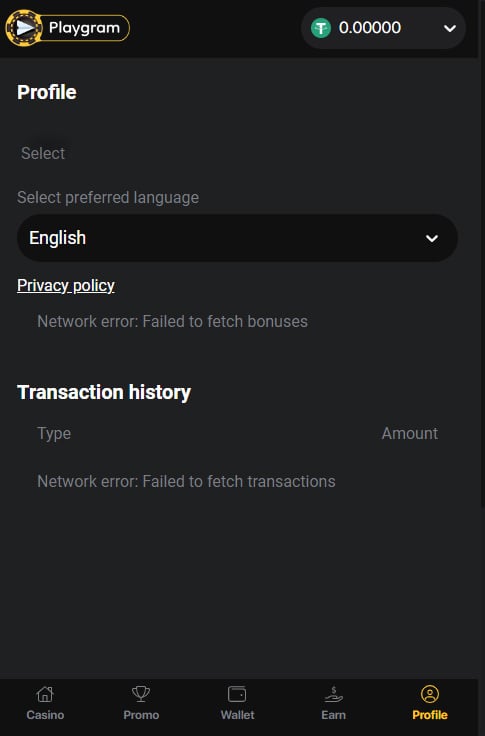Open the Wallet icon in bottom bar
Viewport: 485px width, 736px height.
[x=237, y=694]
